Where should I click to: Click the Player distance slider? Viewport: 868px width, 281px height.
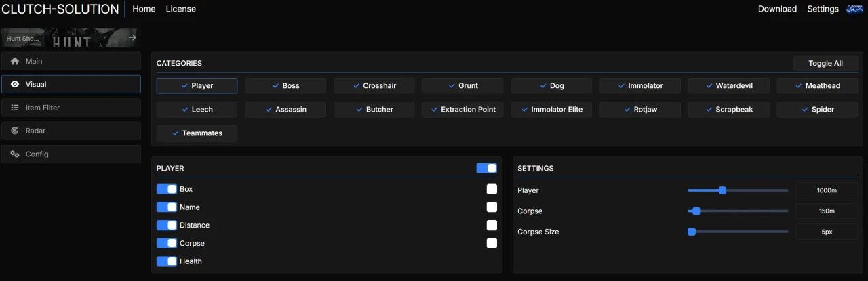click(x=738, y=190)
